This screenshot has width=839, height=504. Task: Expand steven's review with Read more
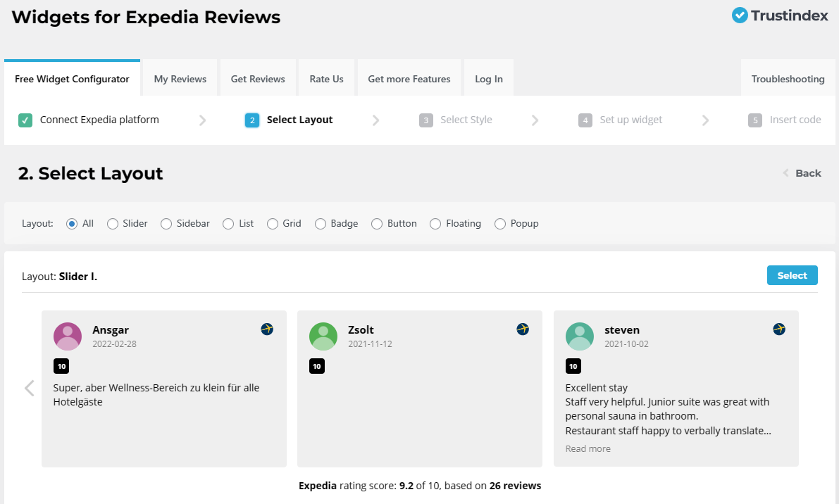(588, 448)
